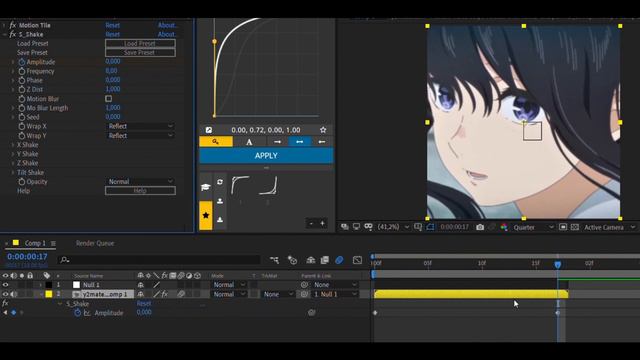Toggle Z Dist stopwatch icon
This screenshot has height=360, width=640.
[22, 89]
